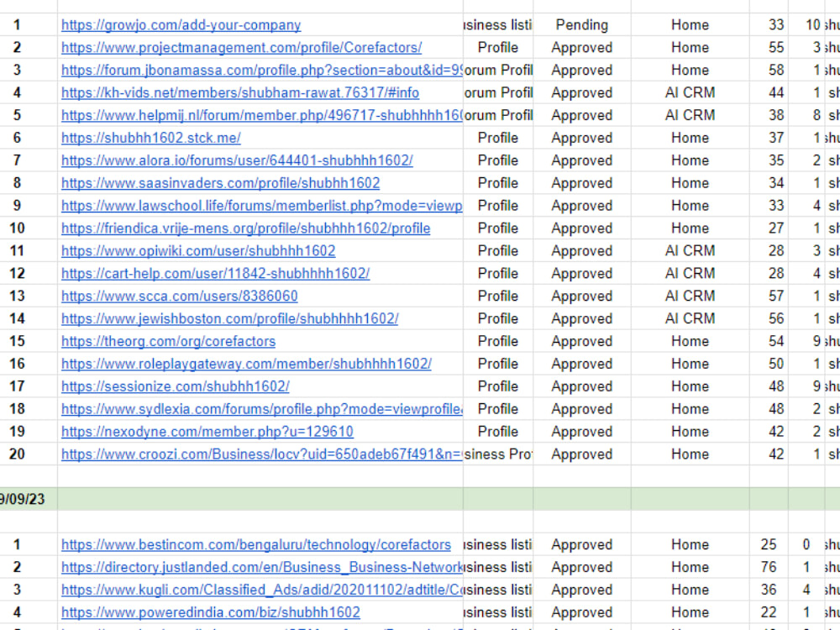Image resolution: width=840 pixels, height=630 pixels.
Task: Select the value 76 in justlanded row
Action: [x=769, y=567]
